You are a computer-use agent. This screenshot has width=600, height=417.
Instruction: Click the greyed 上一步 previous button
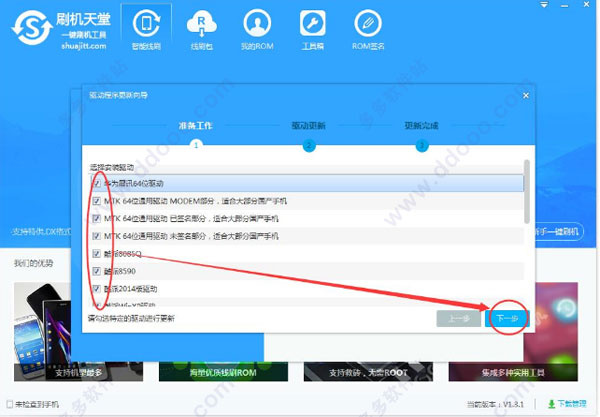(x=458, y=318)
